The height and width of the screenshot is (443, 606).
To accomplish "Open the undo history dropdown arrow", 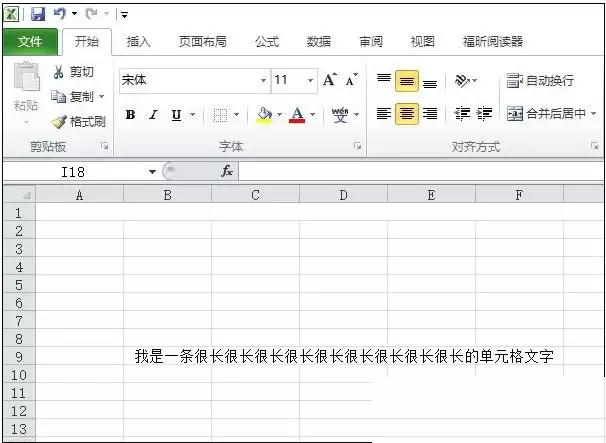I will [74, 14].
